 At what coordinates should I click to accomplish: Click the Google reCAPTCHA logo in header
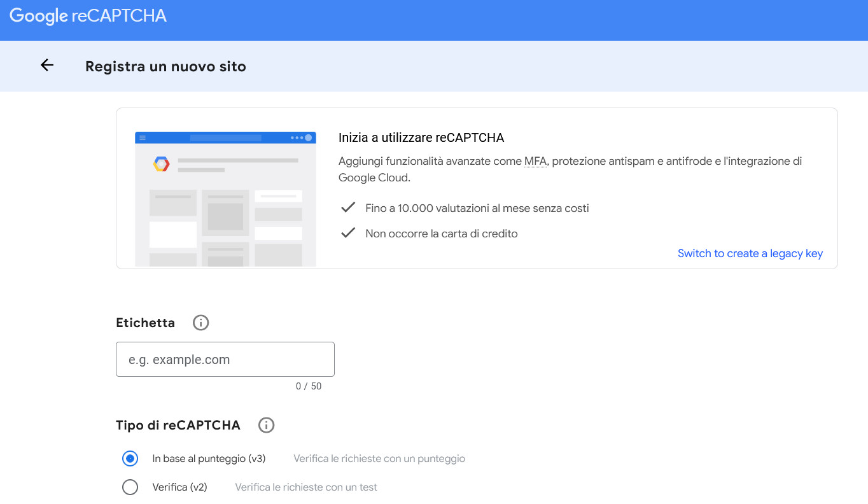[88, 17]
